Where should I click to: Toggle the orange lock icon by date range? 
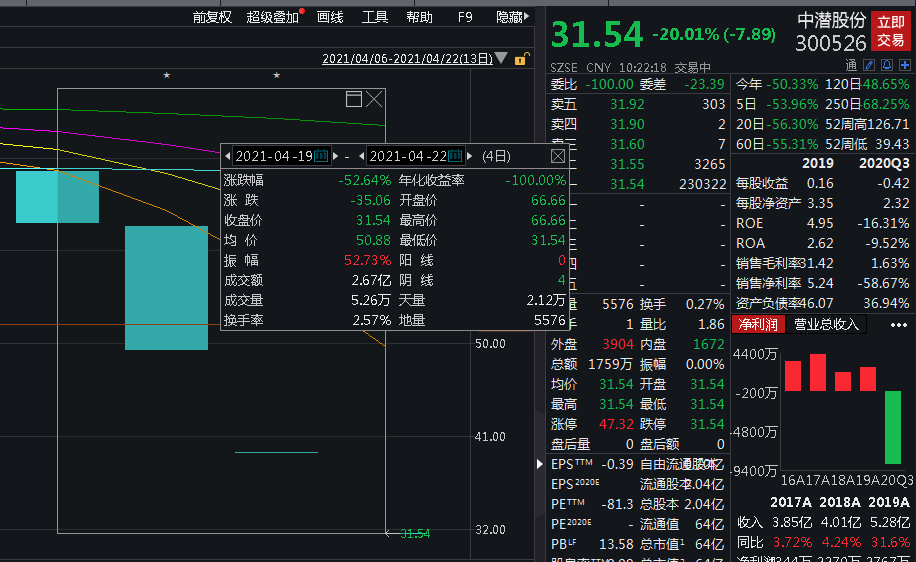[x=521, y=59]
